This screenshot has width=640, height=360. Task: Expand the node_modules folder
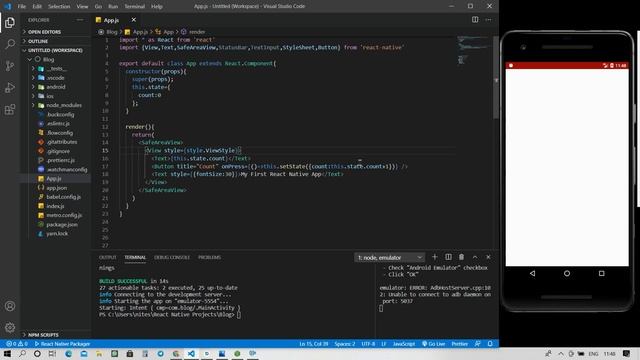pyautogui.click(x=55, y=105)
